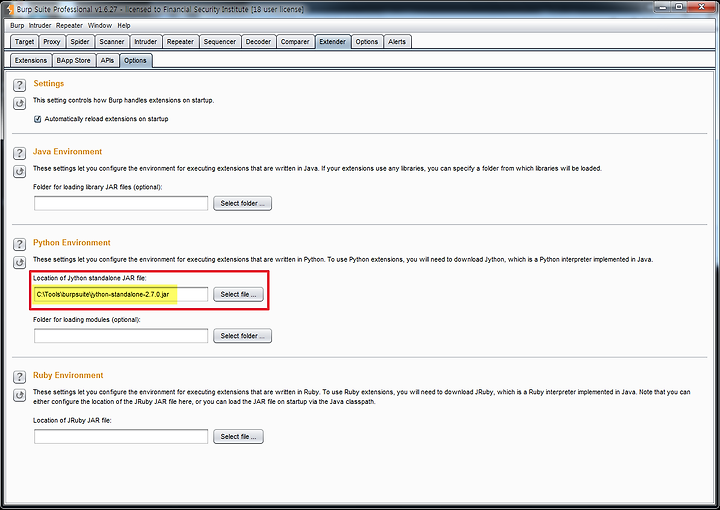
Task: Click the Ruby Environment heading
Action: click(68, 375)
